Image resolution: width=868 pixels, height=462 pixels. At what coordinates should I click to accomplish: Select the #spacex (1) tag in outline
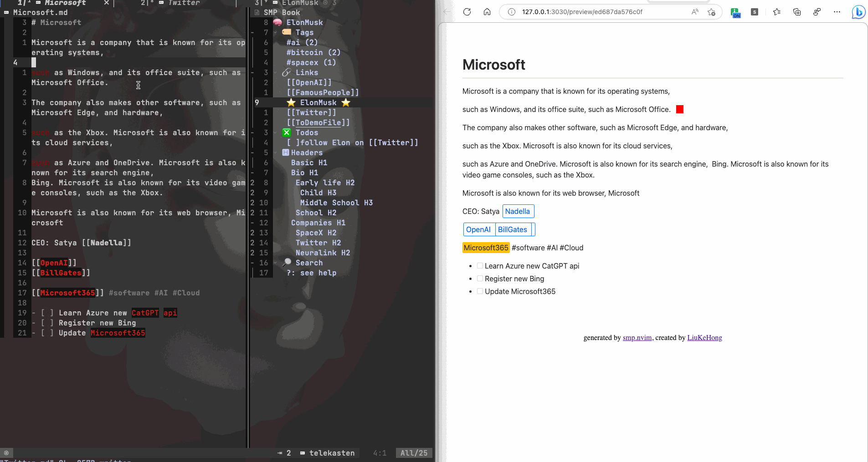tap(311, 62)
